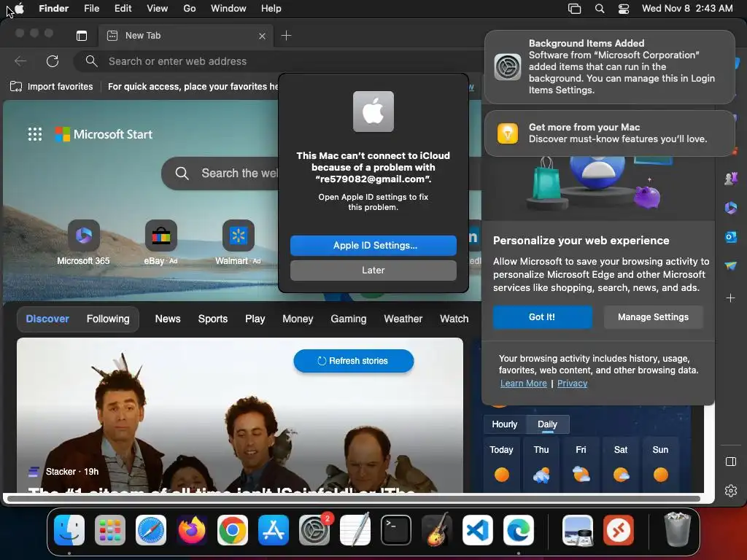Close the New Tab tab
The image size is (747, 560).
click(262, 36)
